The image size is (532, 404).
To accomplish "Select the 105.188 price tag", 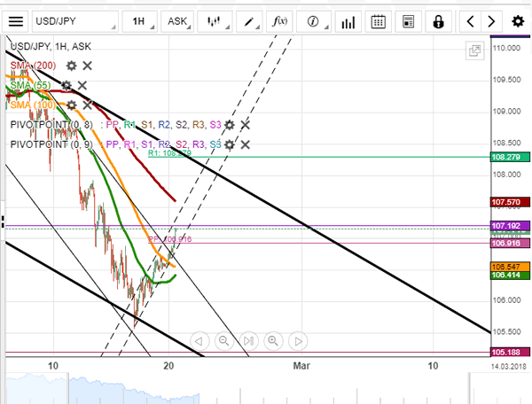I will pyautogui.click(x=510, y=352).
